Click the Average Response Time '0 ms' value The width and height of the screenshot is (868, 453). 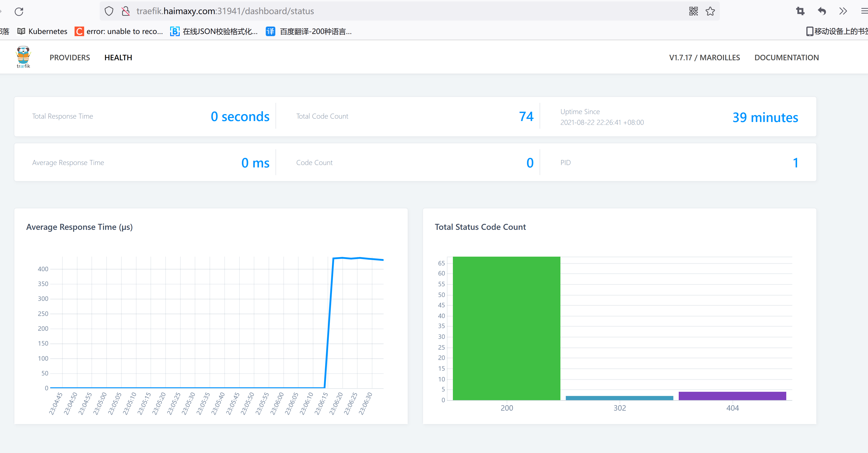click(255, 163)
